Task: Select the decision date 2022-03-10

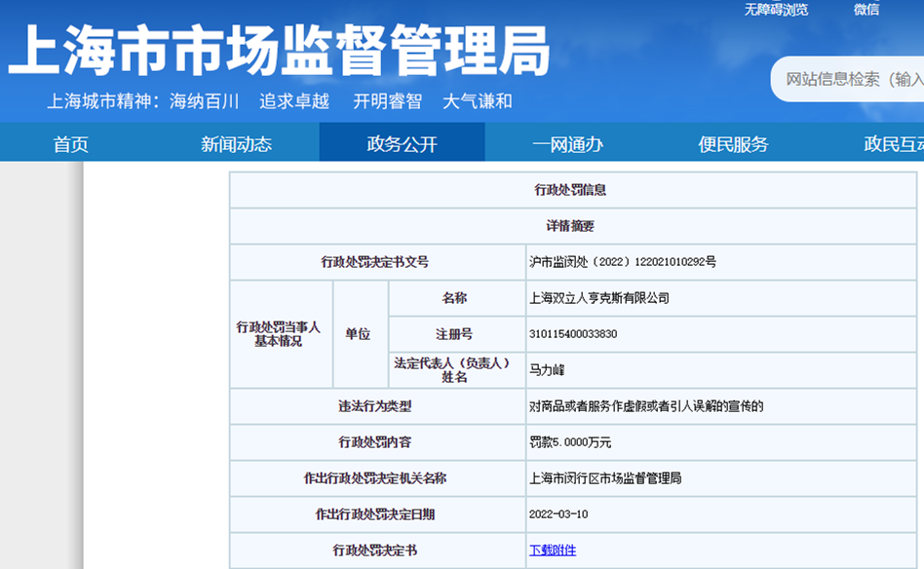Action: tap(558, 514)
